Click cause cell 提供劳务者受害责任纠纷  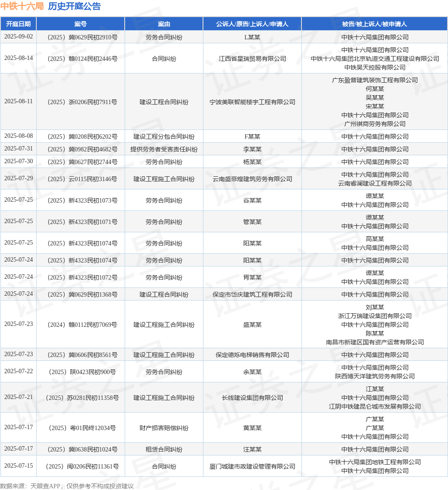click(x=164, y=149)
